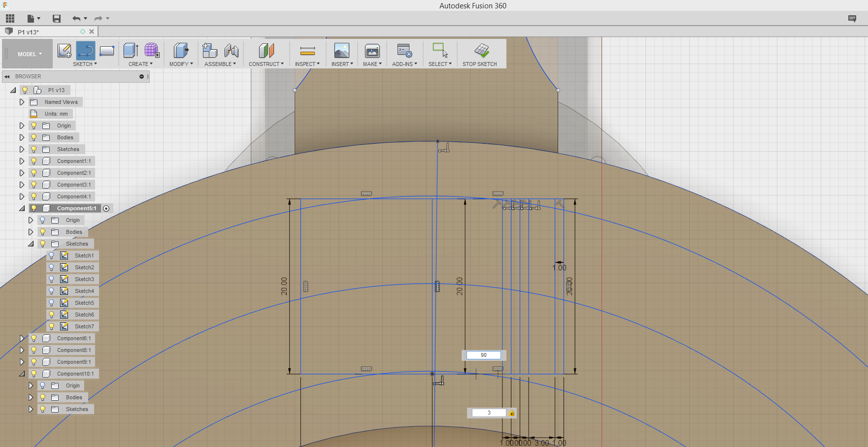Redo the last action
This screenshot has height=447, width=868.
pyautogui.click(x=99, y=19)
